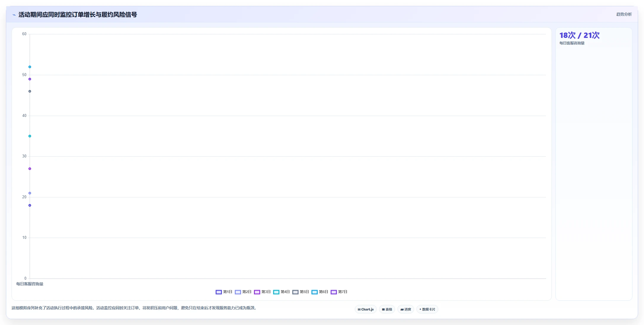Toggle the 第2日 legend item

(243, 292)
